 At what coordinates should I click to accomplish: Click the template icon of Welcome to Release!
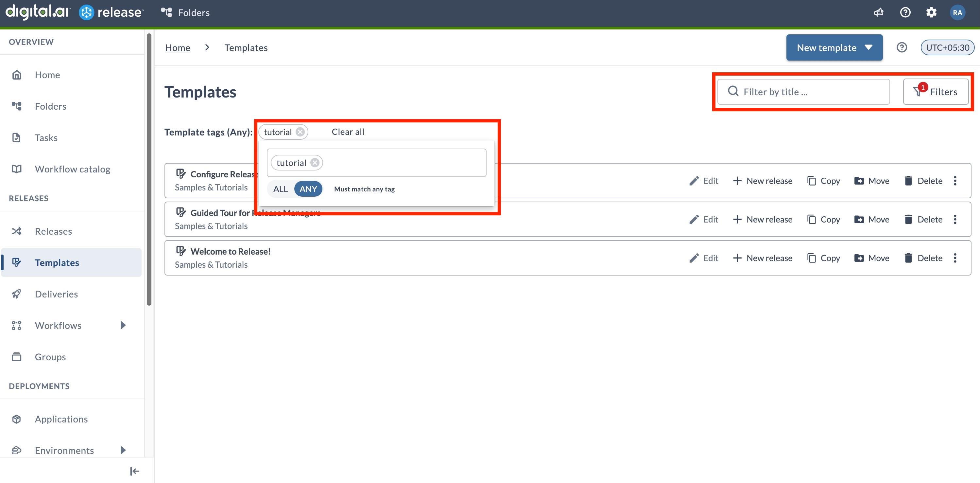tap(181, 251)
